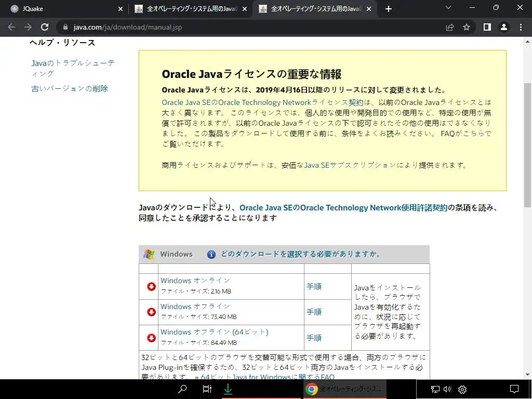The image size is (532, 399).
Task: Click the Chrome taskbar button
Action: 344,389
